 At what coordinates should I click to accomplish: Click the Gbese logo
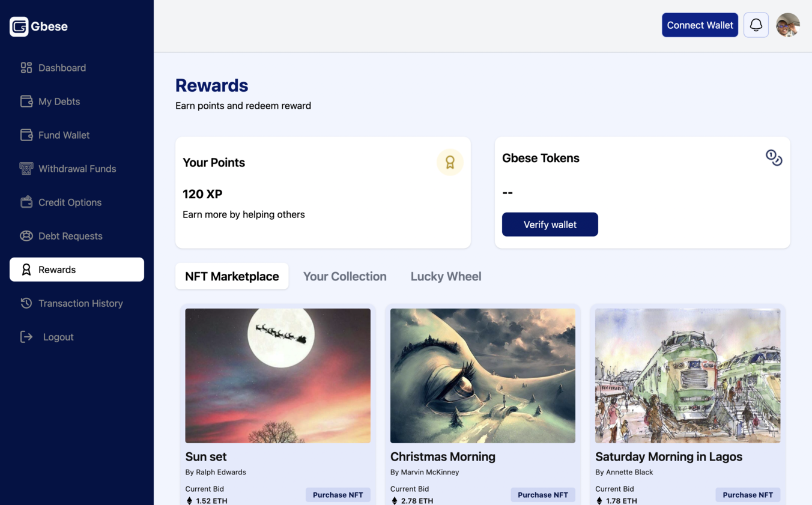pos(38,26)
